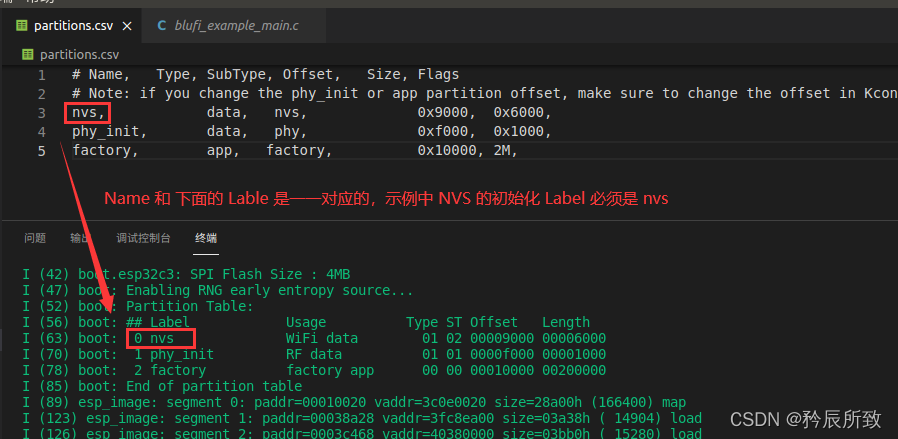This screenshot has width=898, height=439.
Task: Click the 'app,' type on line 5
Action: click(x=223, y=151)
